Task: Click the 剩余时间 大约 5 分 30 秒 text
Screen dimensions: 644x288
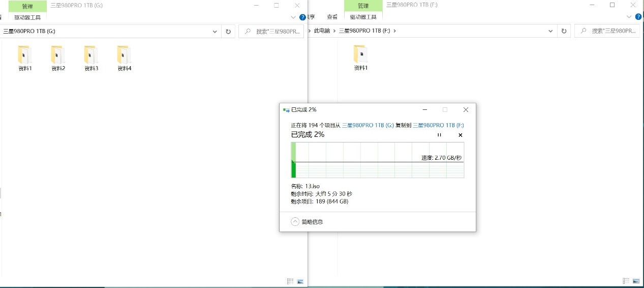Action: (x=321, y=194)
